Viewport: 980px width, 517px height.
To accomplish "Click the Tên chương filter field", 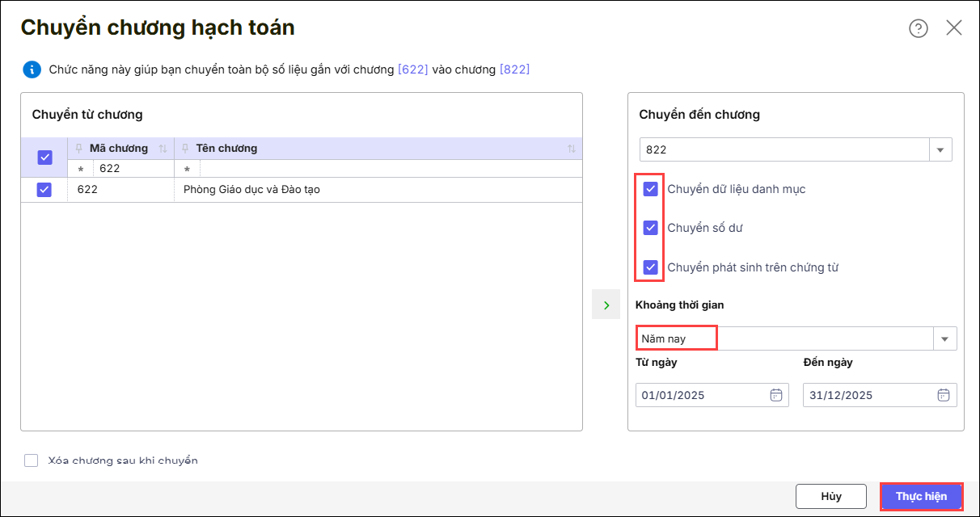I will (391, 169).
